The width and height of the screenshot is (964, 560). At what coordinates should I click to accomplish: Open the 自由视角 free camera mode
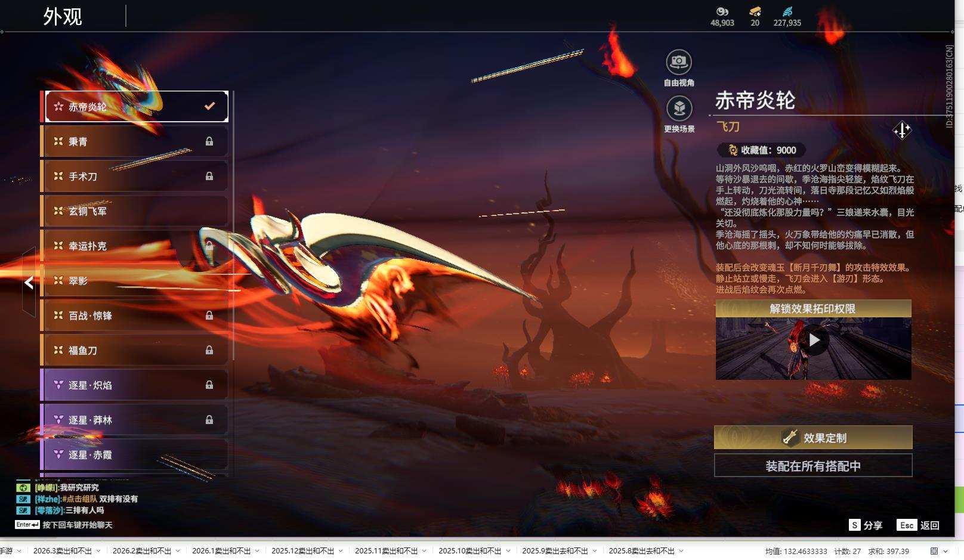[678, 61]
